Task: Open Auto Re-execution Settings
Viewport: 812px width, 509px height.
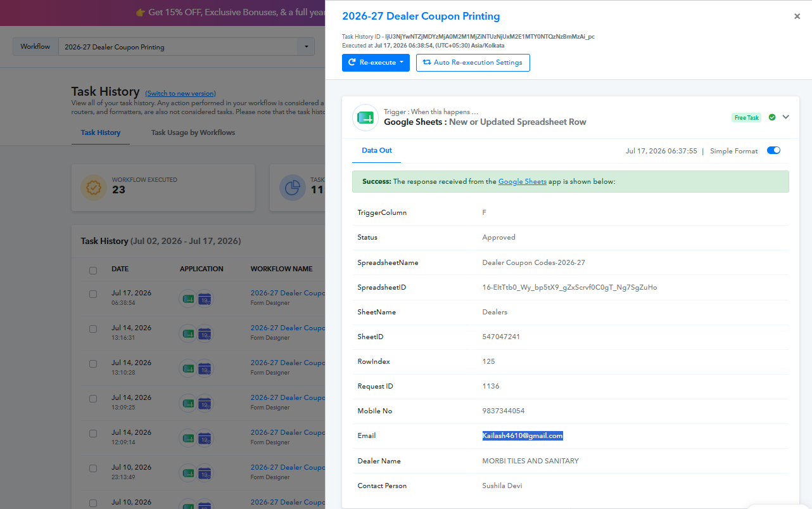Action: pos(473,63)
